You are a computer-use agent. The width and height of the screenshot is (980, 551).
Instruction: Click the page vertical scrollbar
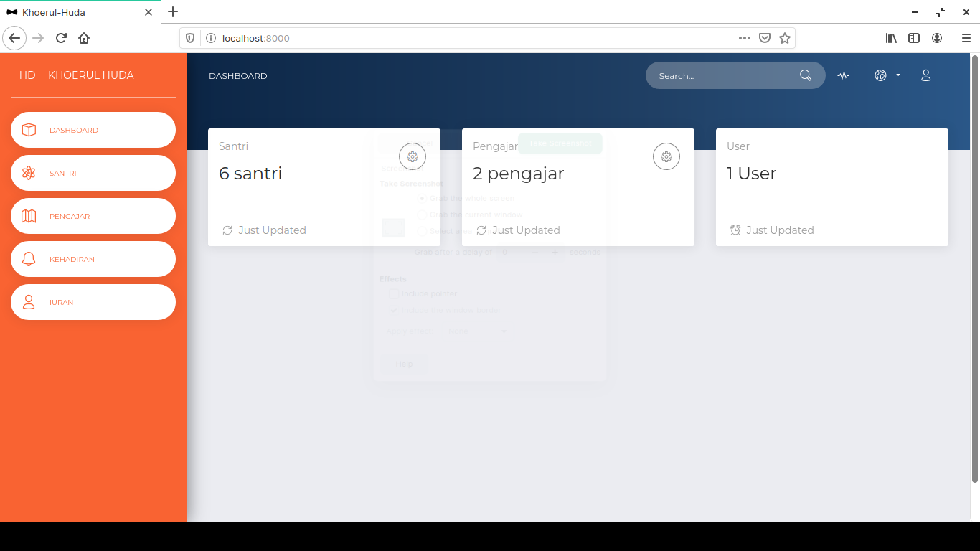(975, 268)
